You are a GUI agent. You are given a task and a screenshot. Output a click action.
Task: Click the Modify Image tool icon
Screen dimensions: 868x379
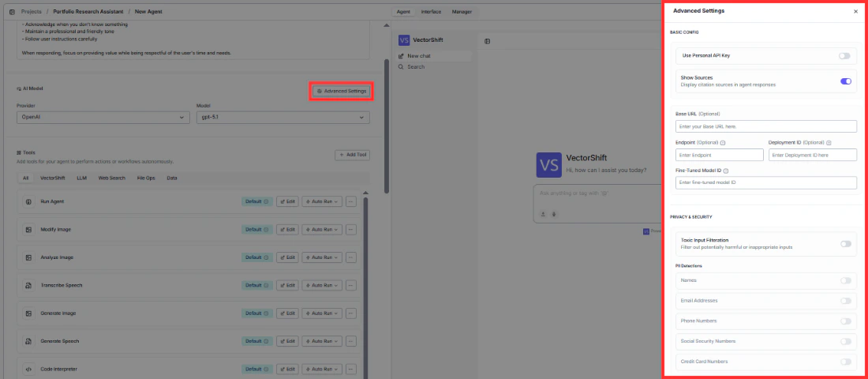[x=28, y=230]
